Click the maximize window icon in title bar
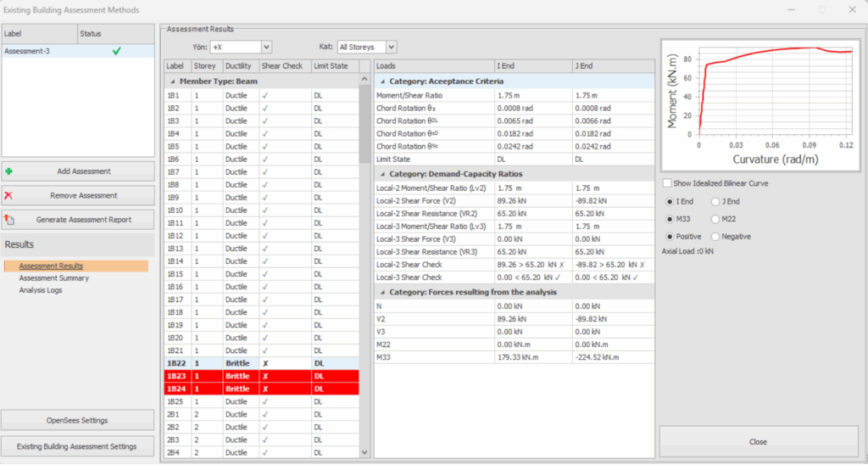 (821, 10)
